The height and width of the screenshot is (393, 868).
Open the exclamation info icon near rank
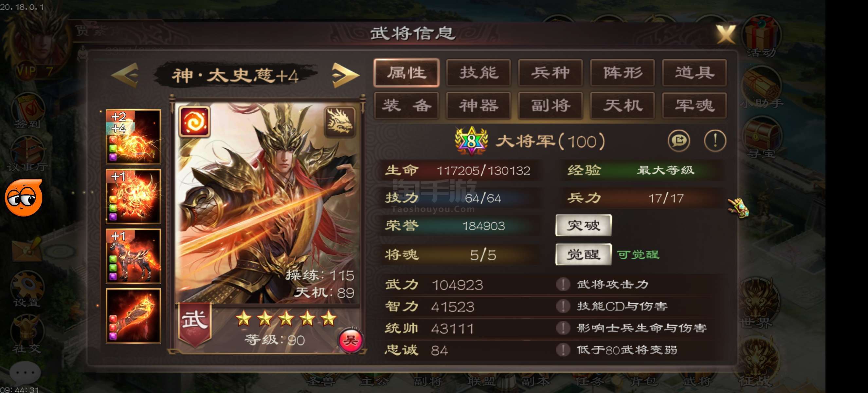(x=715, y=140)
